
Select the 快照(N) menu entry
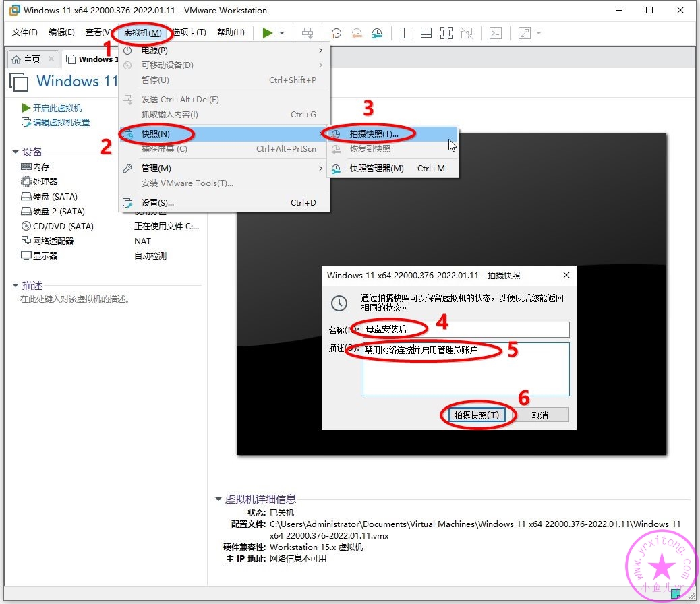click(x=224, y=134)
